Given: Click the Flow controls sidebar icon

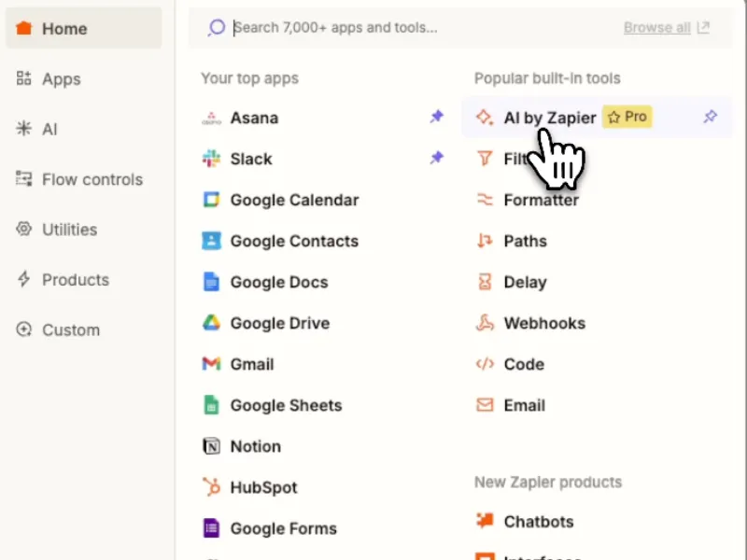Looking at the screenshot, I should coord(24,178).
